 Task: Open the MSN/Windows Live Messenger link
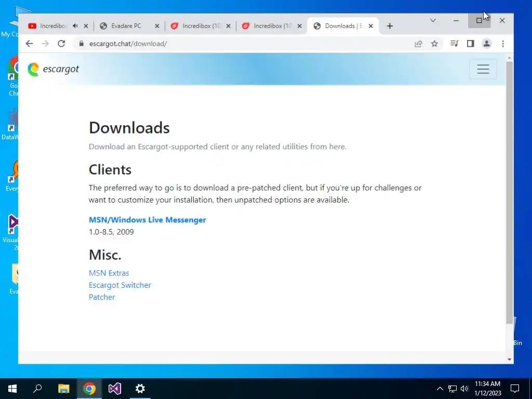147,220
